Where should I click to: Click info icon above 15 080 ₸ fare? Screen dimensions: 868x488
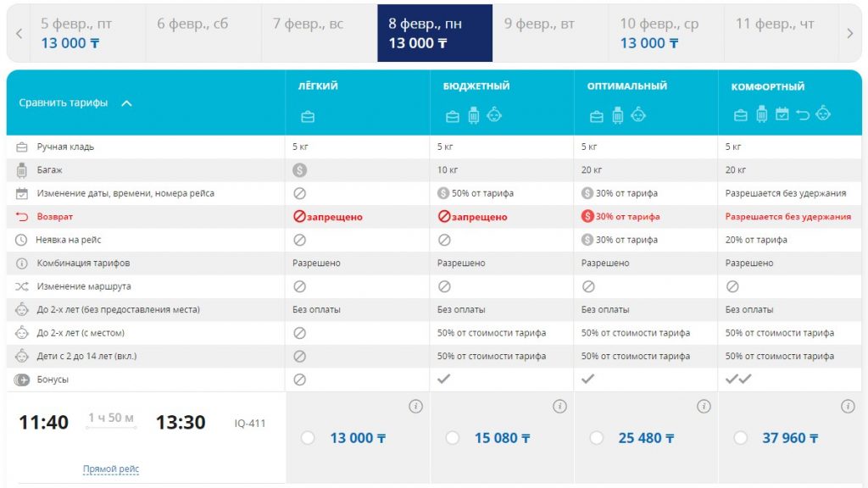[x=559, y=407]
